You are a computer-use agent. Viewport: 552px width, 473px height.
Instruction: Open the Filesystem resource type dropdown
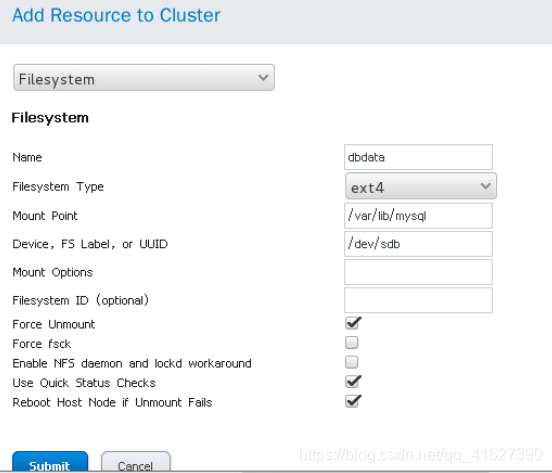pos(144,78)
